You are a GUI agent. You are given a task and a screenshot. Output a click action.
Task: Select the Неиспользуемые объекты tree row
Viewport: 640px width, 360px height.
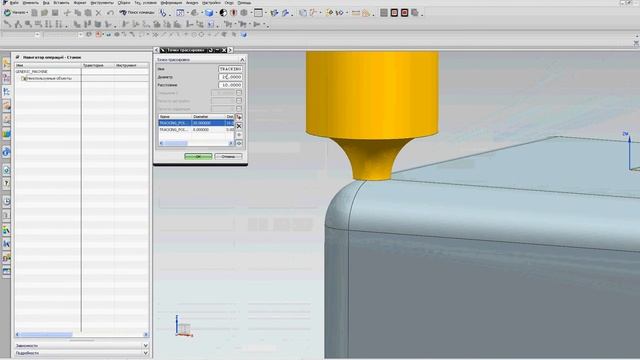[x=82, y=78]
